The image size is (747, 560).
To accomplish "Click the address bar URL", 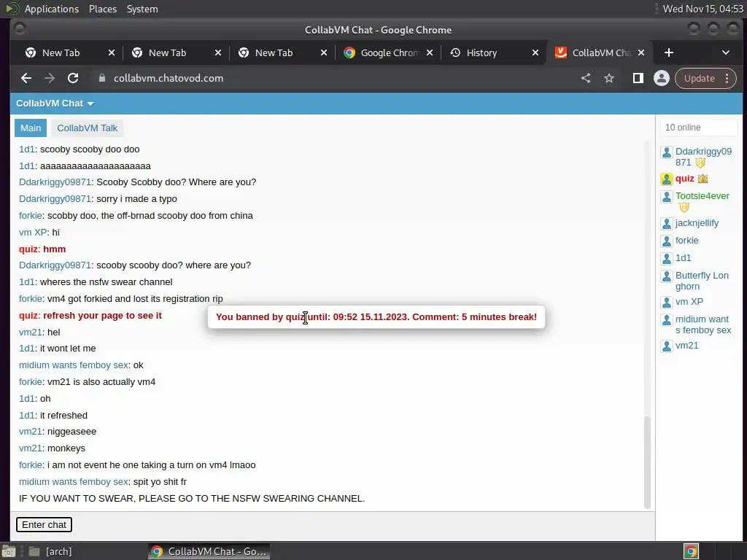I will (x=169, y=78).
